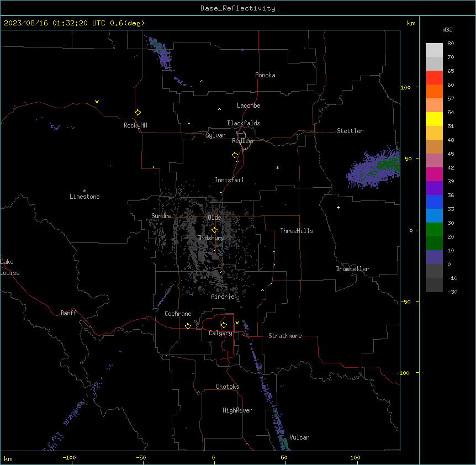Click the Lacombe town label
Viewport: 476px width, 465px height.
point(248,105)
